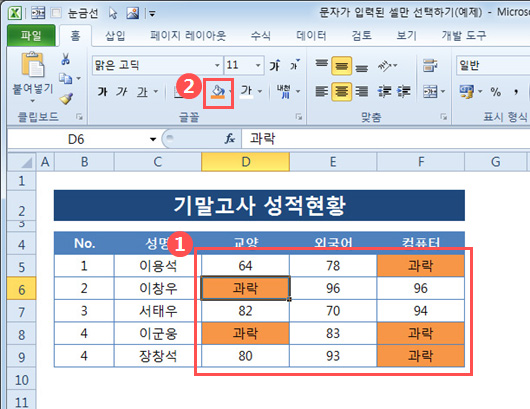Viewport: 530px width, 409px height.
Task: Toggle the active Center alignment button
Action: [341, 91]
